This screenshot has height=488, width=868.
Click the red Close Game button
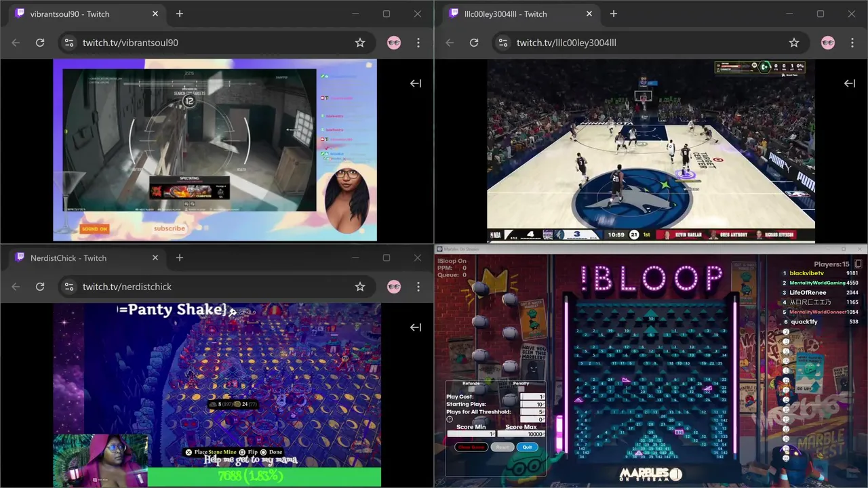[x=471, y=447]
